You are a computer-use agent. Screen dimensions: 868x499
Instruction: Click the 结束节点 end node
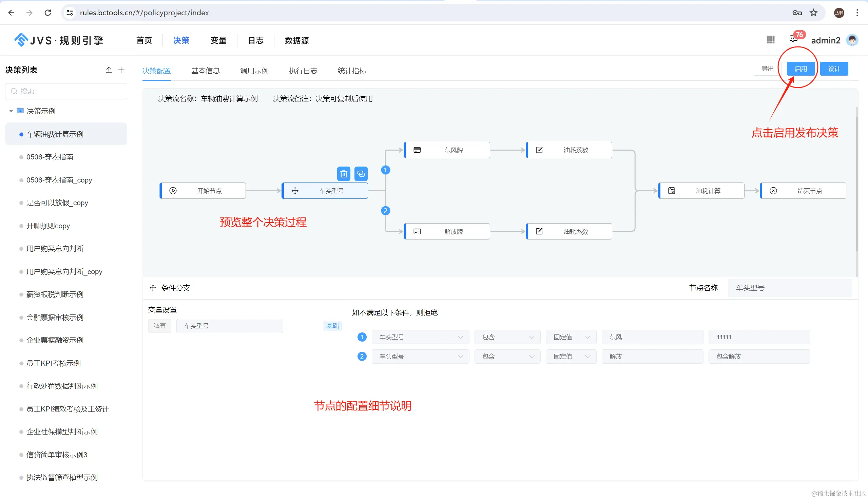point(803,191)
